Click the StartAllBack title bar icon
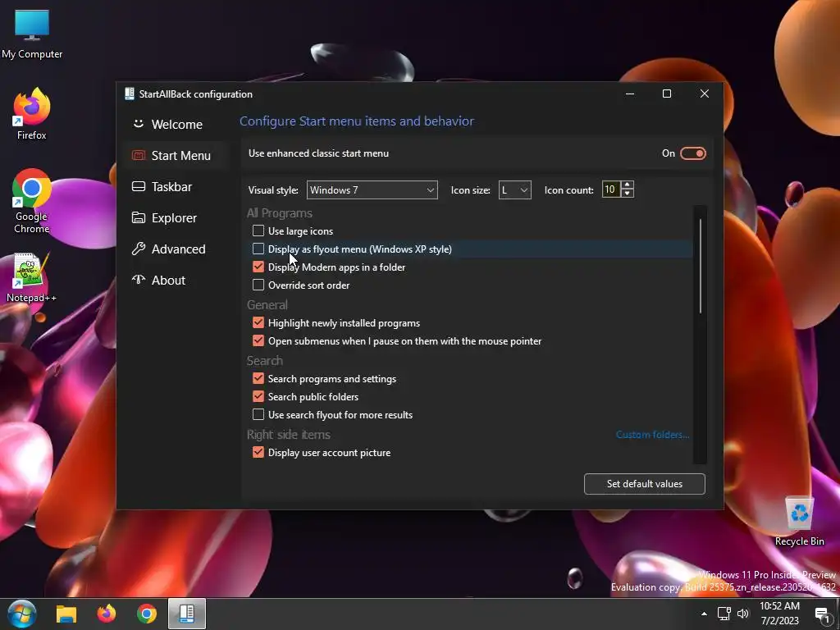Screen dimensions: 840x630 tap(129, 94)
